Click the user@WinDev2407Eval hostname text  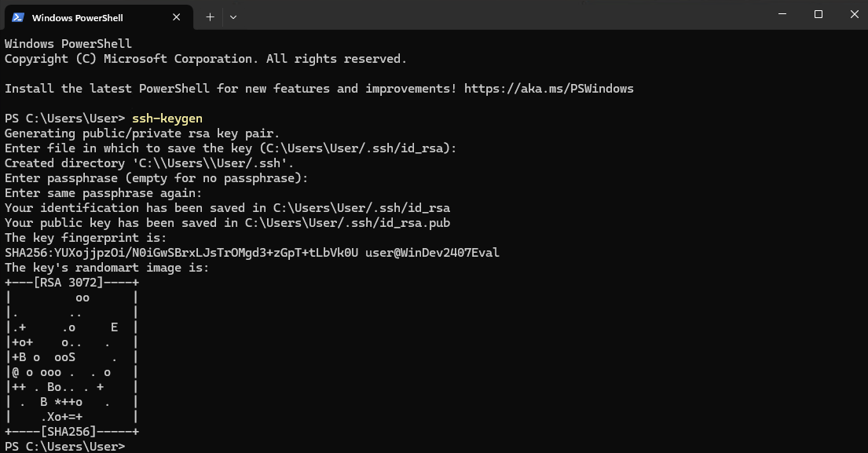432,253
